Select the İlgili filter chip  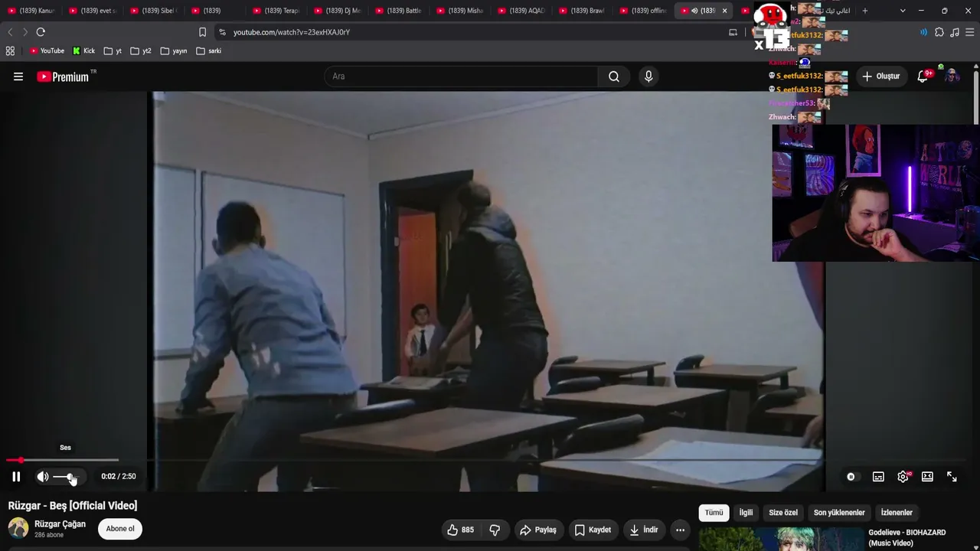click(x=746, y=513)
